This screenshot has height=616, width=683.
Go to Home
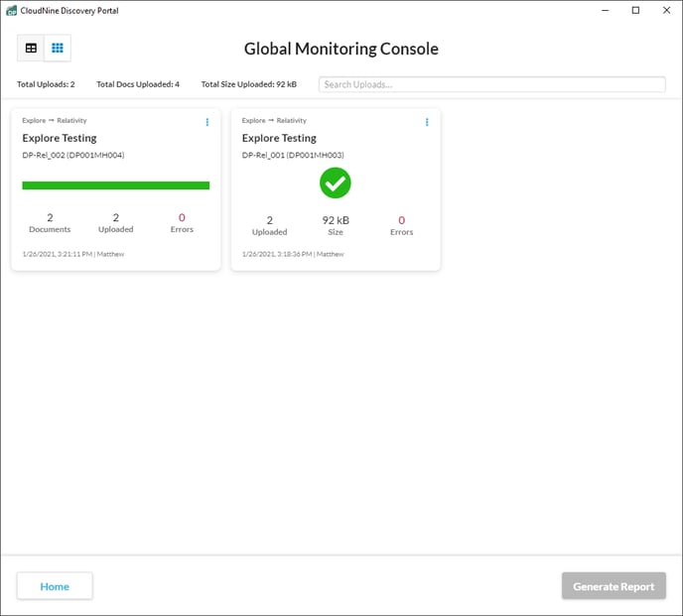[55, 586]
